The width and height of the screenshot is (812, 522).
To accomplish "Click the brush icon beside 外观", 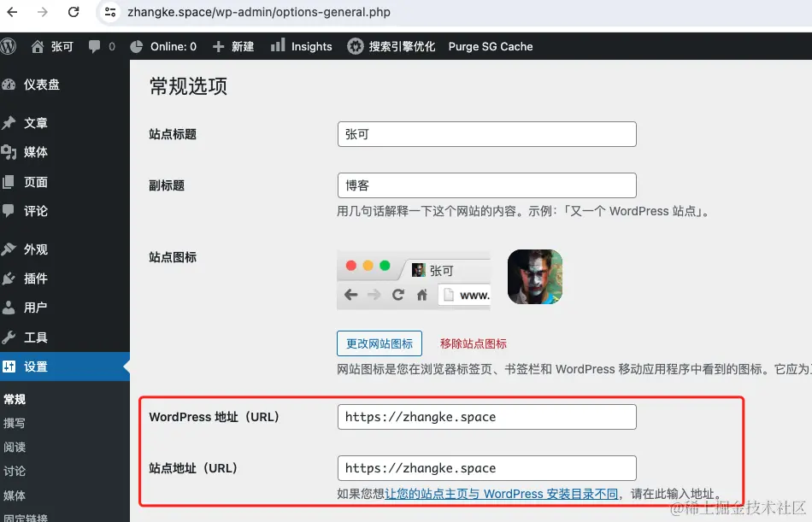I will pos(9,249).
